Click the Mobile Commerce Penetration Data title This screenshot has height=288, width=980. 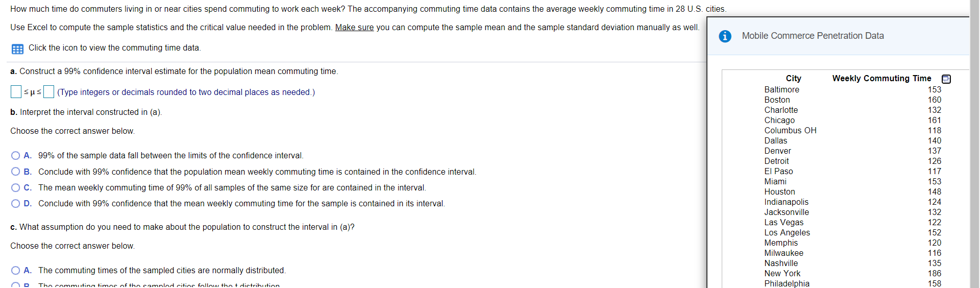(813, 36)
